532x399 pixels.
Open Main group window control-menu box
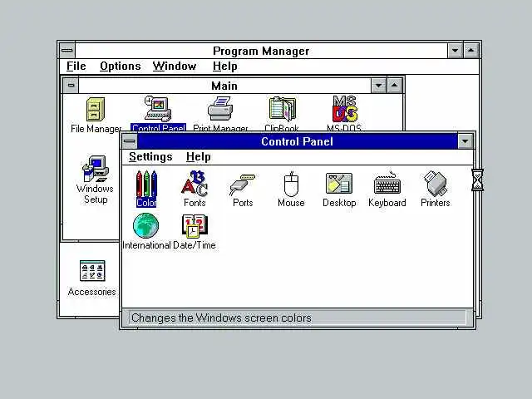click(71, 85)
